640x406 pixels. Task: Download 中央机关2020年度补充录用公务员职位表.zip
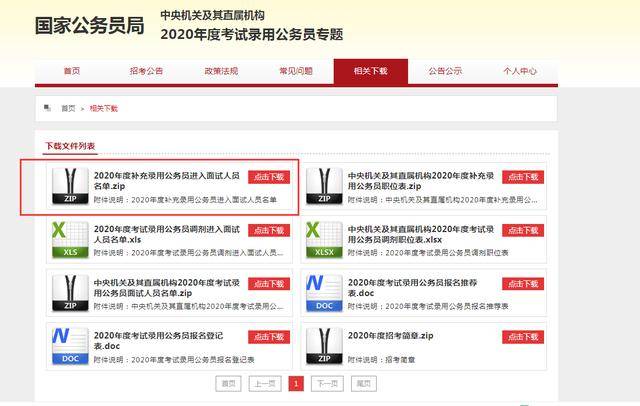pos(523,177)
